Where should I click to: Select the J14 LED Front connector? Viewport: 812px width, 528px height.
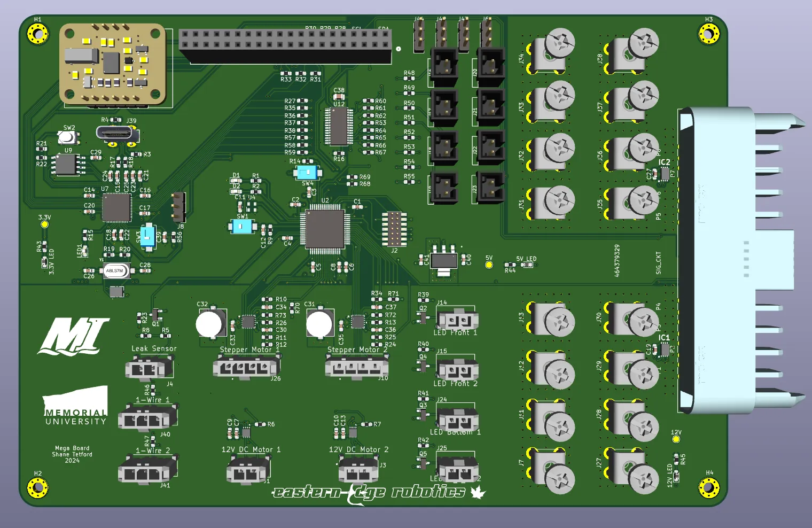(457, 319)
